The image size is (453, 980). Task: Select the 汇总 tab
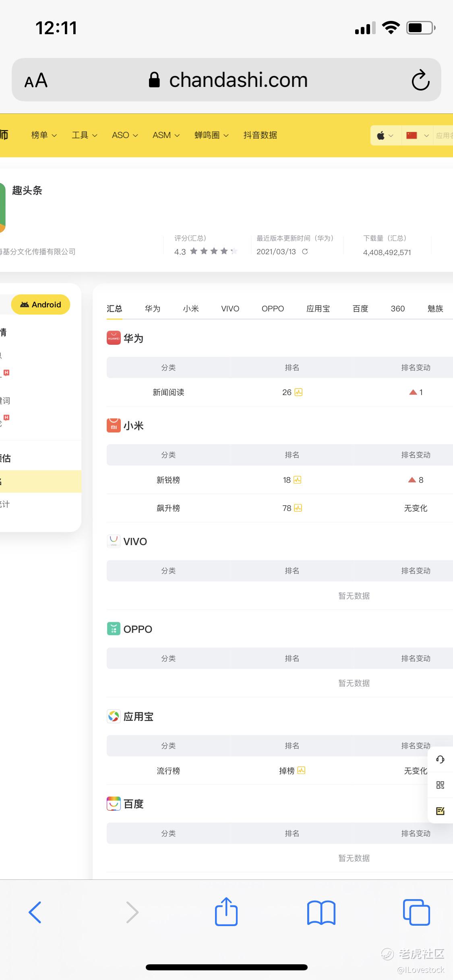(114, 309)
